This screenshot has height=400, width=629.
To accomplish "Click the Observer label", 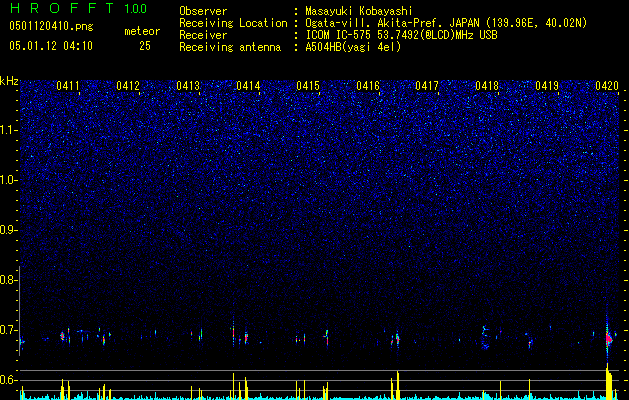I will tap(203, 11).
